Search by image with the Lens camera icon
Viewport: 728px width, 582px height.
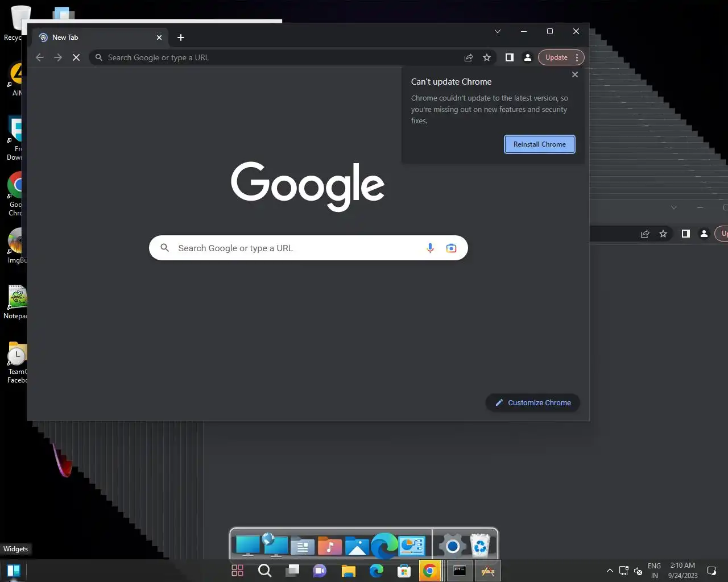(x=451, y=248)
